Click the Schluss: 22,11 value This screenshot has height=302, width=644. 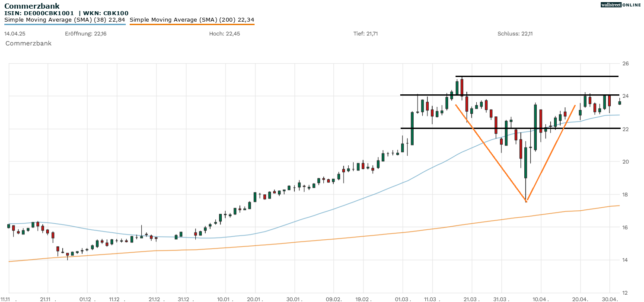[515, 33]
